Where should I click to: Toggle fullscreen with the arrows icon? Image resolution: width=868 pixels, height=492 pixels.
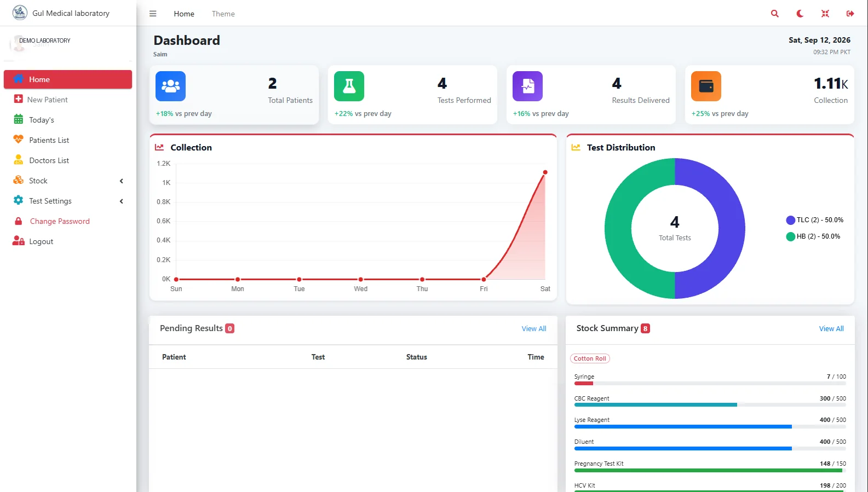825,14
